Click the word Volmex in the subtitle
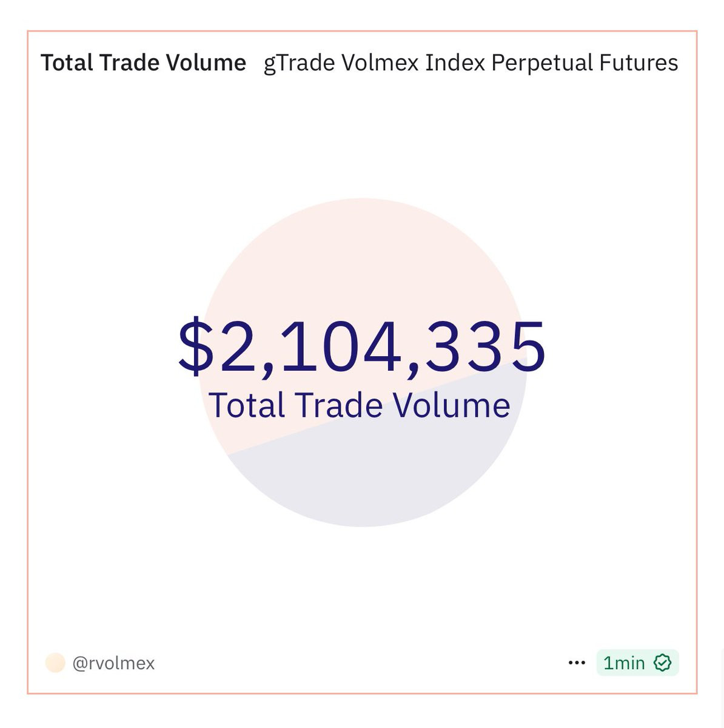 (380, 63)
